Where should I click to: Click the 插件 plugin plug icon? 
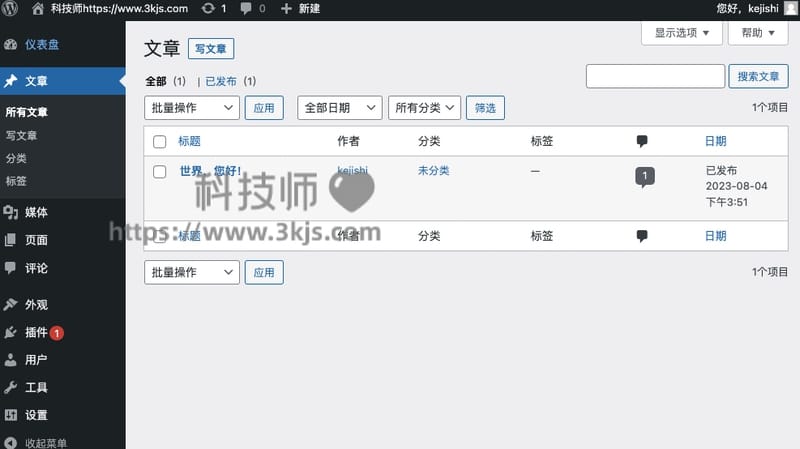(x=11, y=333)
